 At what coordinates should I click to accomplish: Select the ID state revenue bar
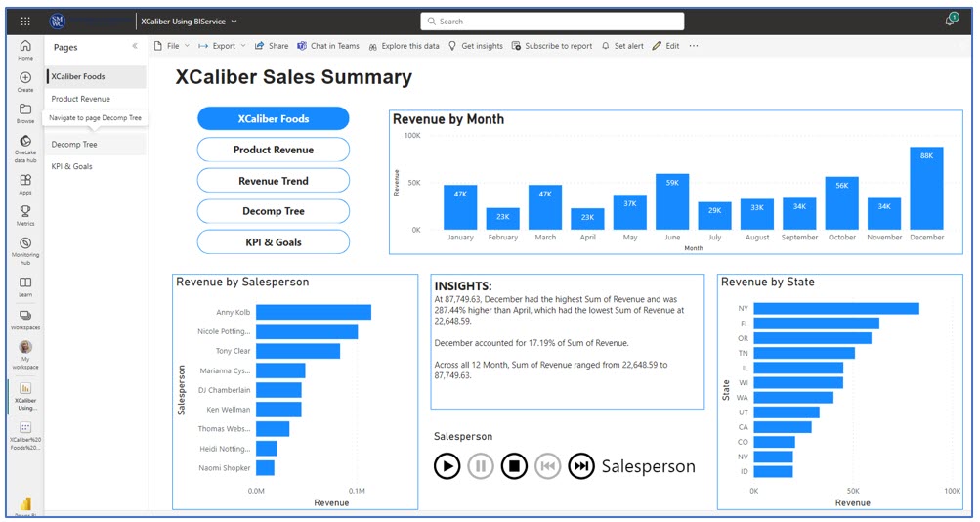pyautogui.click(x=773, y=471)
